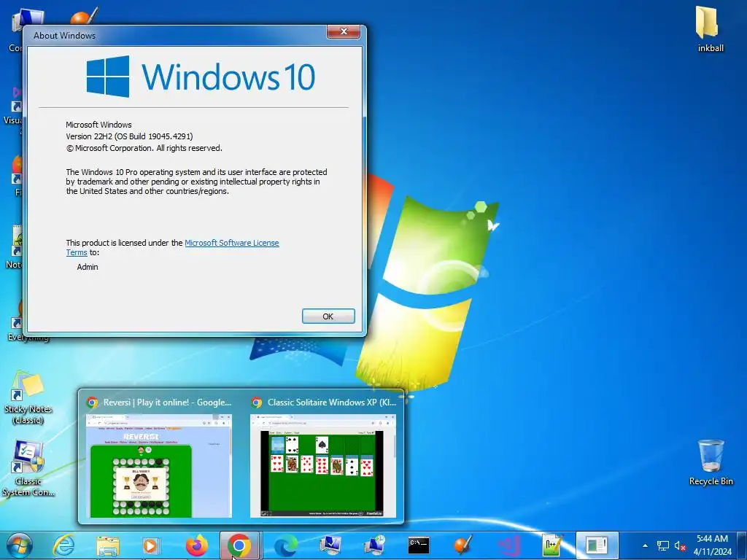747x560 pixels.
Task: Open the Sticky Notes (classic) shortcut
Action: (28, 398)
